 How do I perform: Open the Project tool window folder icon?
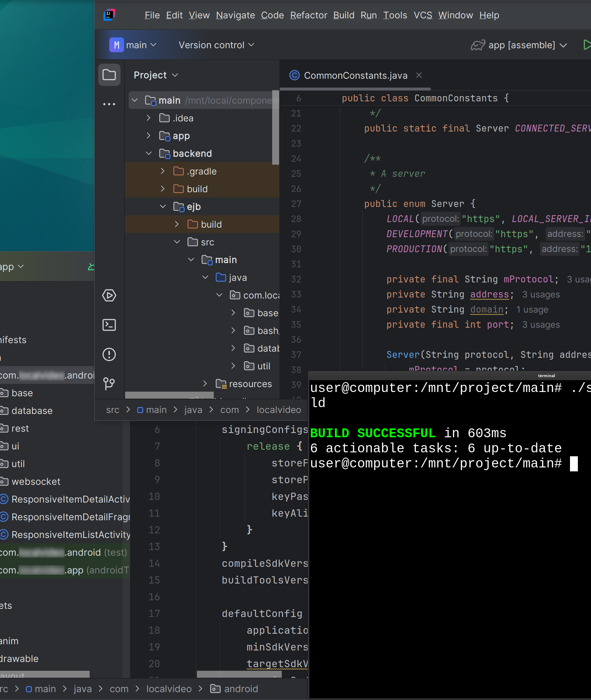coord(109,75)
